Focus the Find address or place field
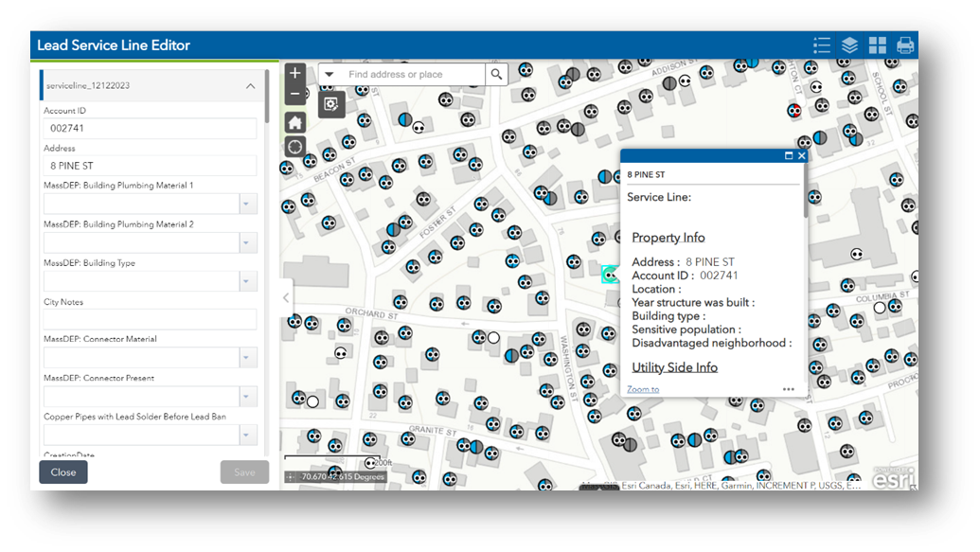This screenshot has width=980, height=552. pyautogui.click(x=413, y=75)
